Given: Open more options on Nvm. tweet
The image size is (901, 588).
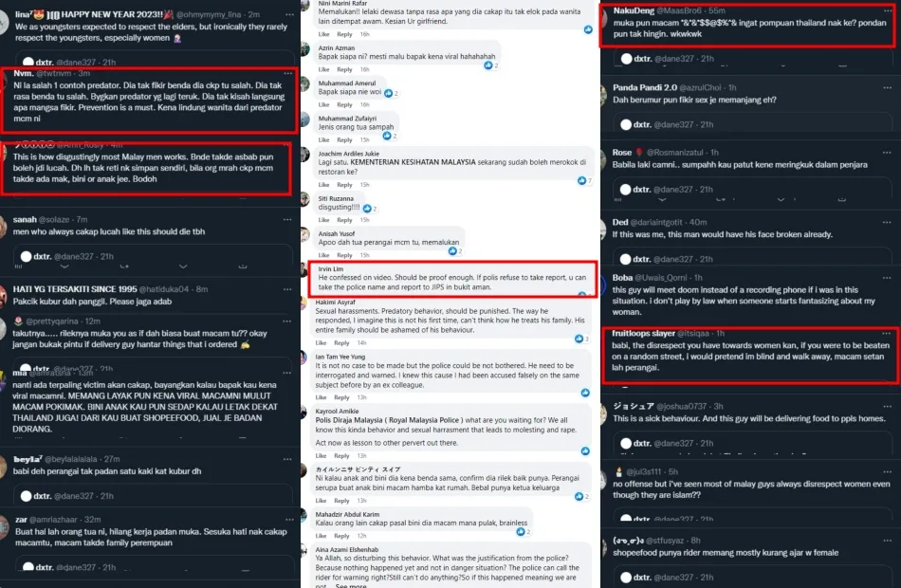Looking at the screenshot, I should (288, 74).
